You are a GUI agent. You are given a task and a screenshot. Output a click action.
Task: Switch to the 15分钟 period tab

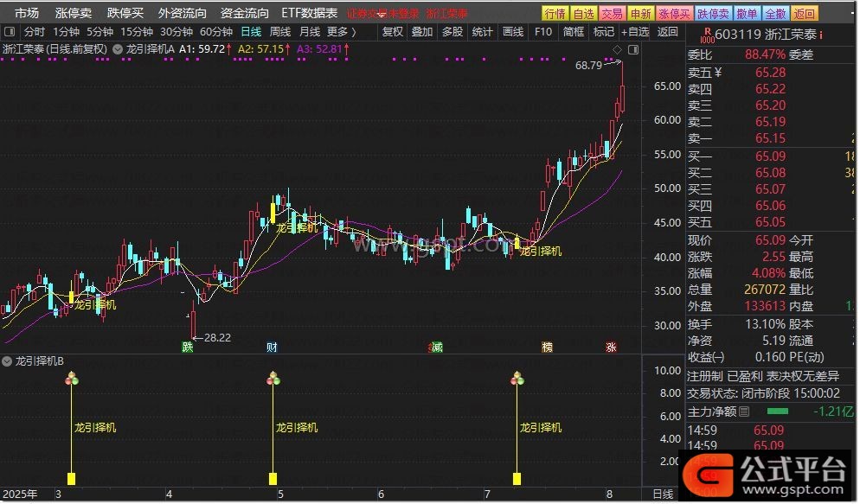pyautogui.click(x=137, y=32)
